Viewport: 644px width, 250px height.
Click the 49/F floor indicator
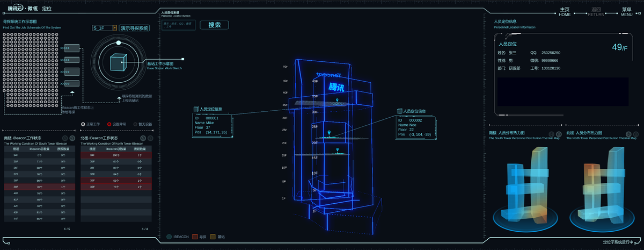pyautogui.click(x=620, y=48)
